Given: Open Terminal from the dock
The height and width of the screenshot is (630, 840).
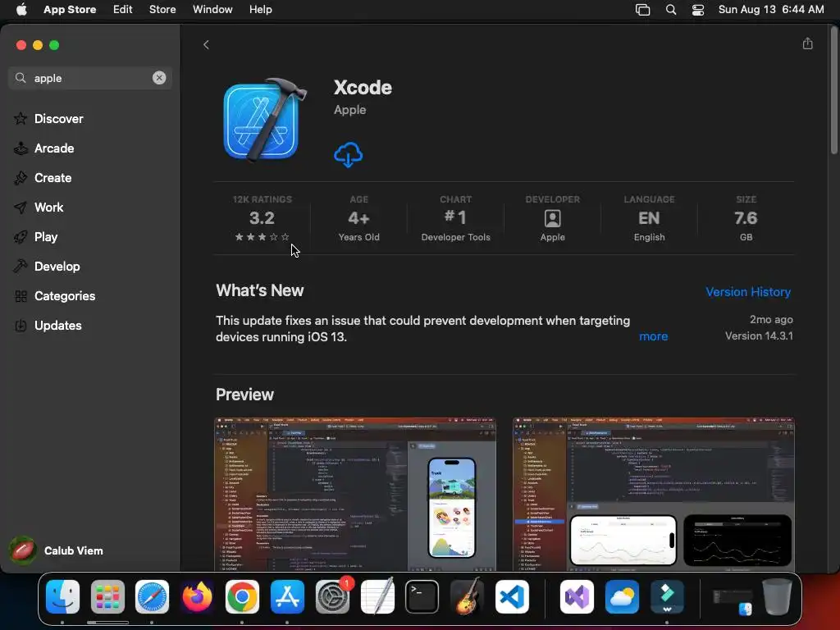Looking at the screenshot, I should (x=422, y=597).
